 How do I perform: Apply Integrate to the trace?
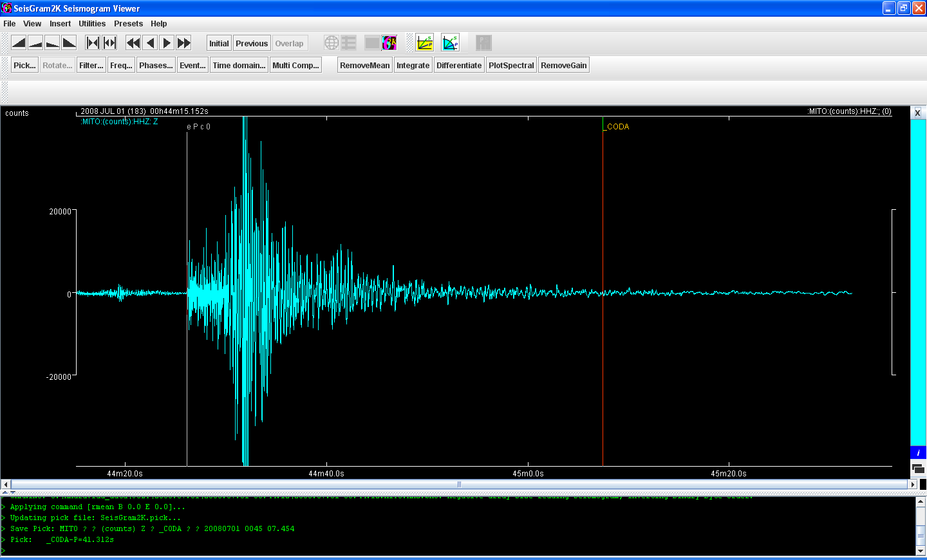pos(413,65)
